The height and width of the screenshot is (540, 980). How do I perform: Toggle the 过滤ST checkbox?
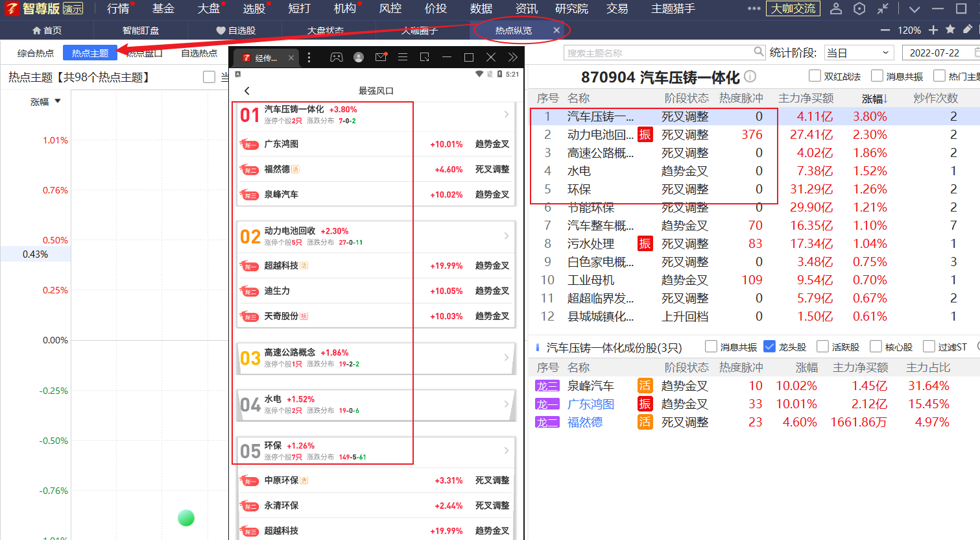tap(929, 347)
